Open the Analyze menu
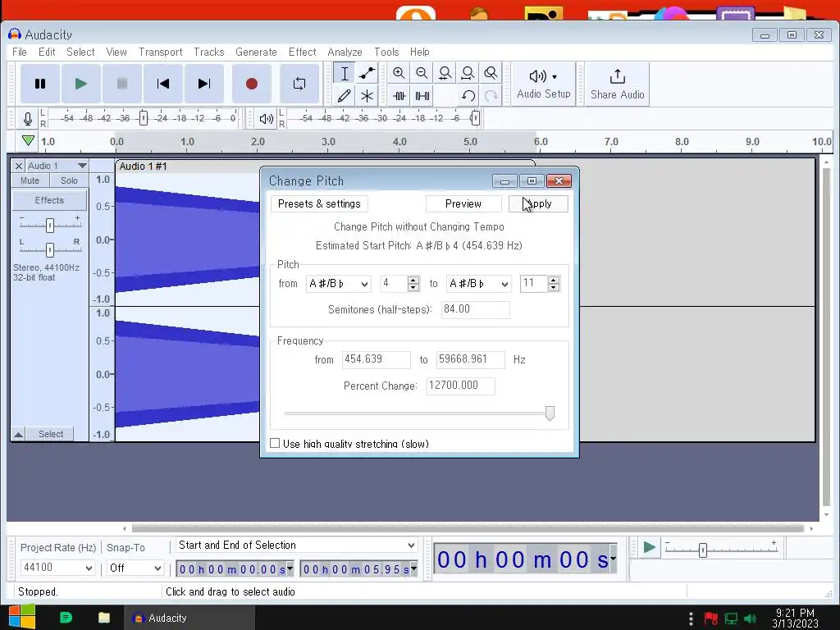This screenshot has height=630, width=840. pyautogui.click(x=345, y=52)
